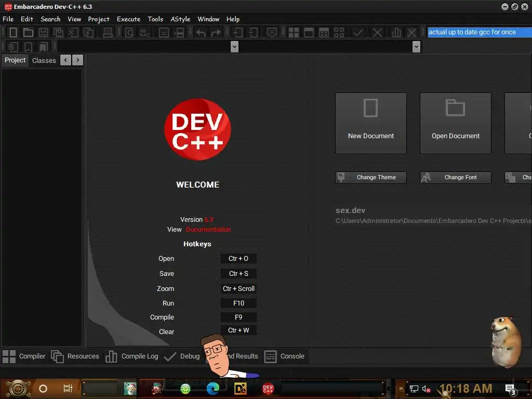Screen dimensions: 532x399
Task: Open Task View from the taskbar
Action: (x=68, y=389)
